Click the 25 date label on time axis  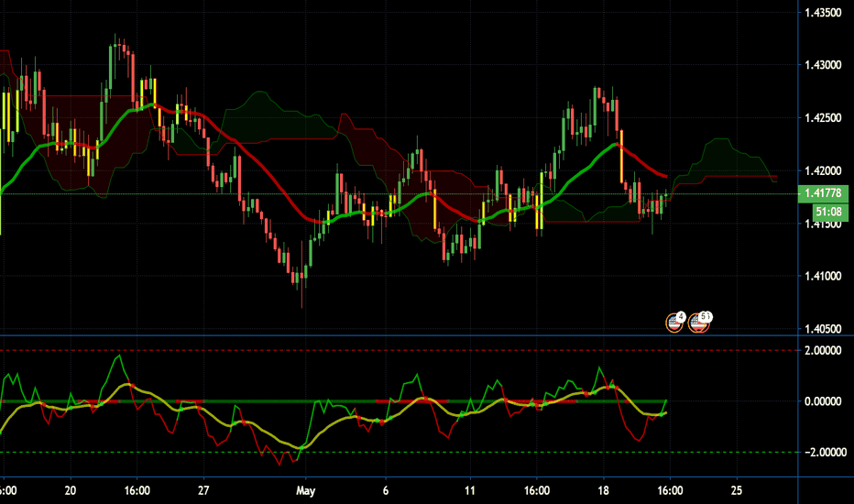click(737, 490)
